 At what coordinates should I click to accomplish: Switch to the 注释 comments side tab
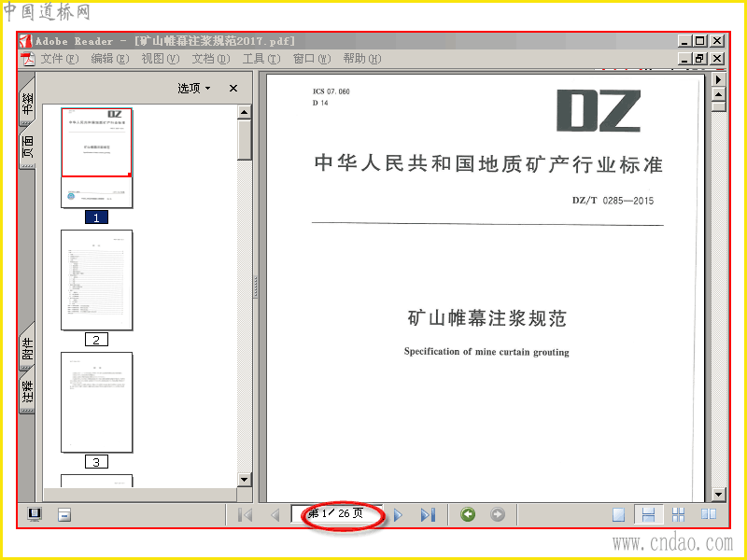click(28, 390)
